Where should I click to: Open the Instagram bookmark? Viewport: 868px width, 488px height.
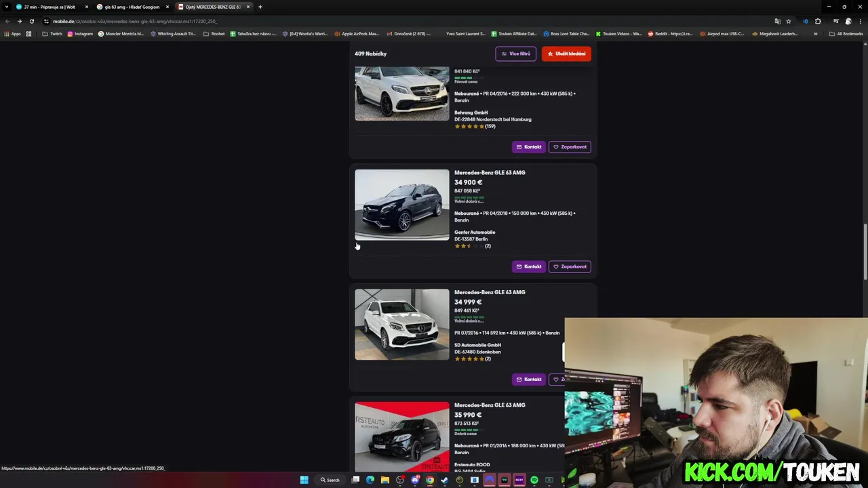pyautogui.click(x=80, y=34)
